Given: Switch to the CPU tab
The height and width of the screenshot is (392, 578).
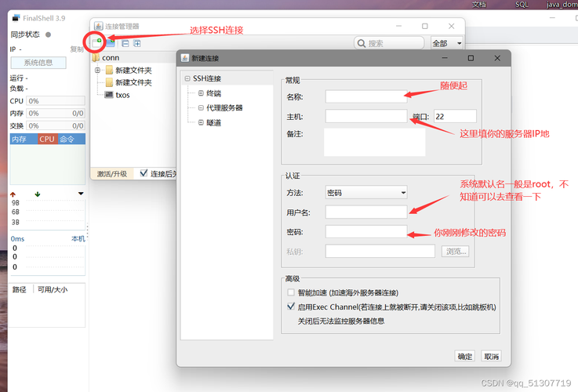Looking at the screenshot, I should (x=47, y=140).
